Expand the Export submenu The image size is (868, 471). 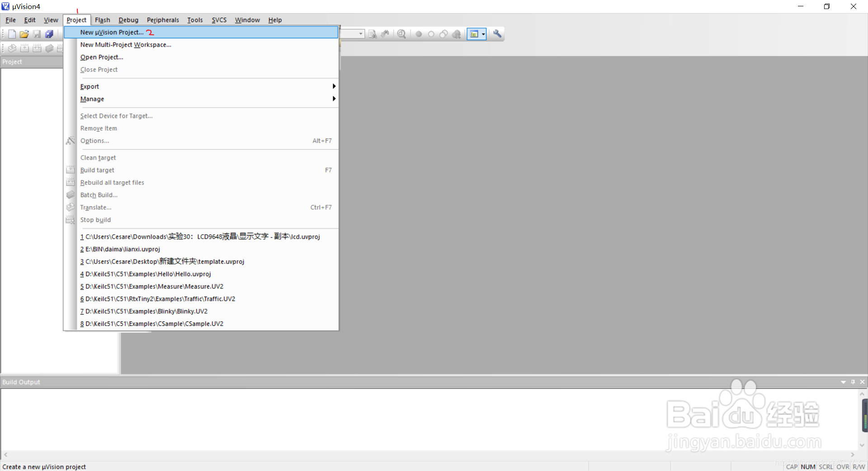[x=201, y=86]
